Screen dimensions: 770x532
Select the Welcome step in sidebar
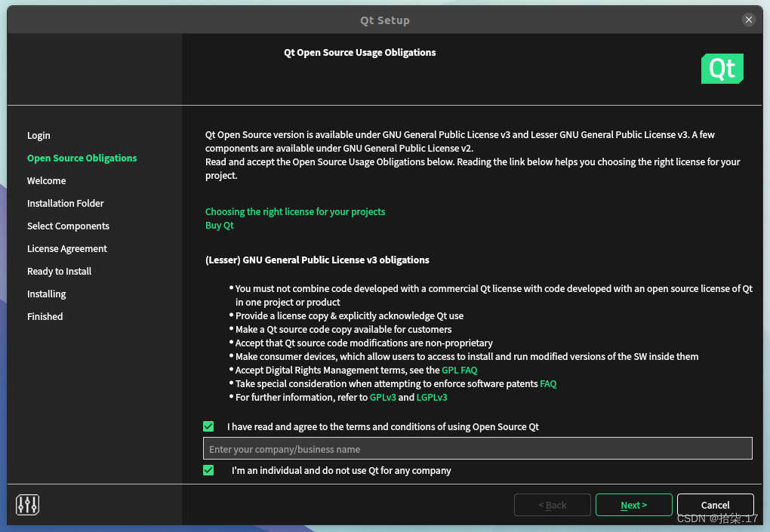(x=46, y=180)
